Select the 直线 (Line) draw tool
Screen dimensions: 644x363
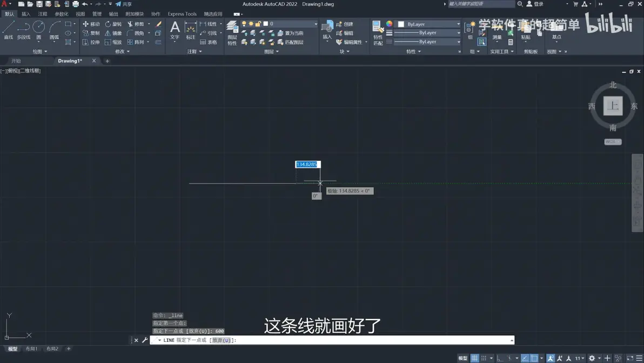[9, 30]
